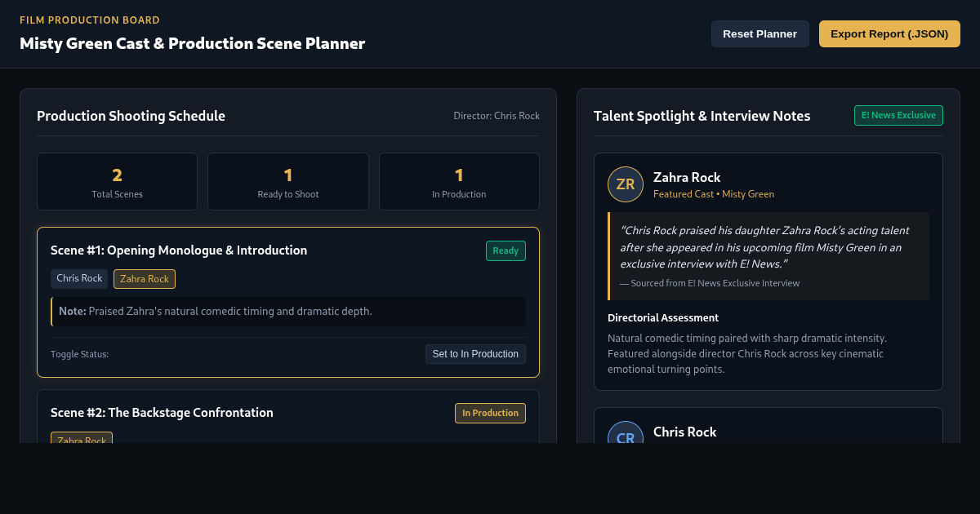Image resolution: width=980 pixels, height=514 pixels.
Task: Click the E! News Exclusive badge
Action: (898, 115)
